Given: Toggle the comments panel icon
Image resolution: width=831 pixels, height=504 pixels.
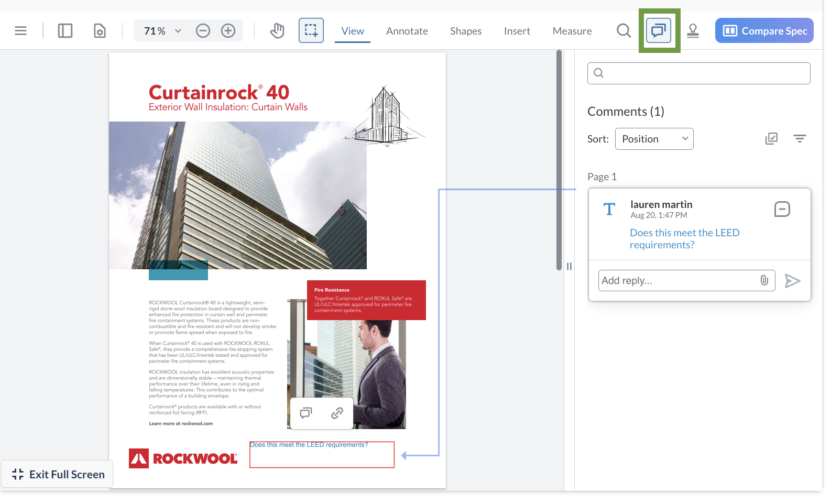Looking at the screenshot, I should 659,30.
